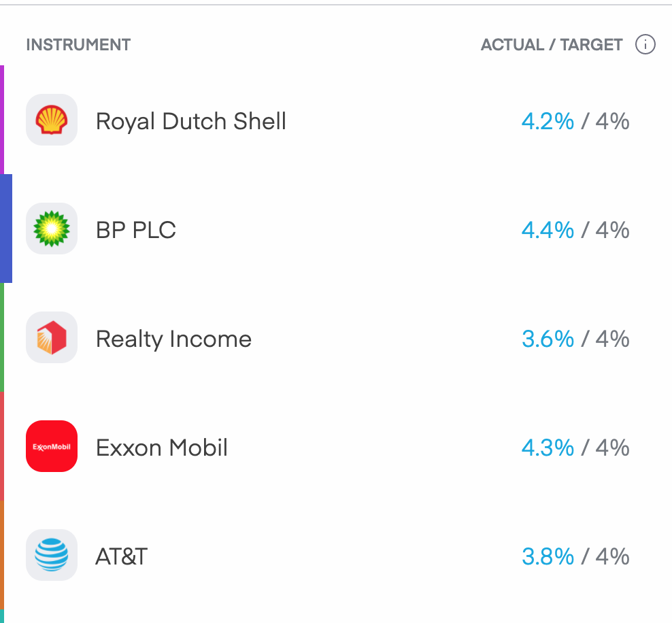Image resolution: width=672 pixels, height=623 pixels.
Task: Click AT&T's 3.8% actual value
Action: [x=548, y=556]
